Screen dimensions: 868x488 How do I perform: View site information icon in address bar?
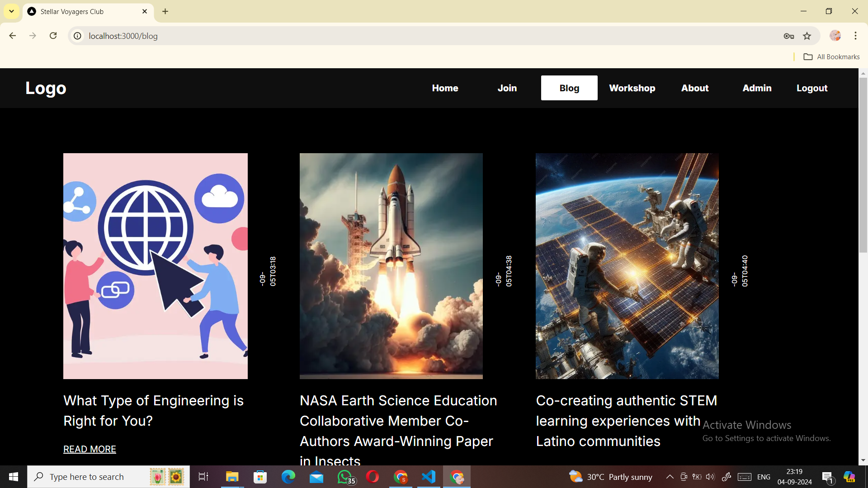pos(78,36)
